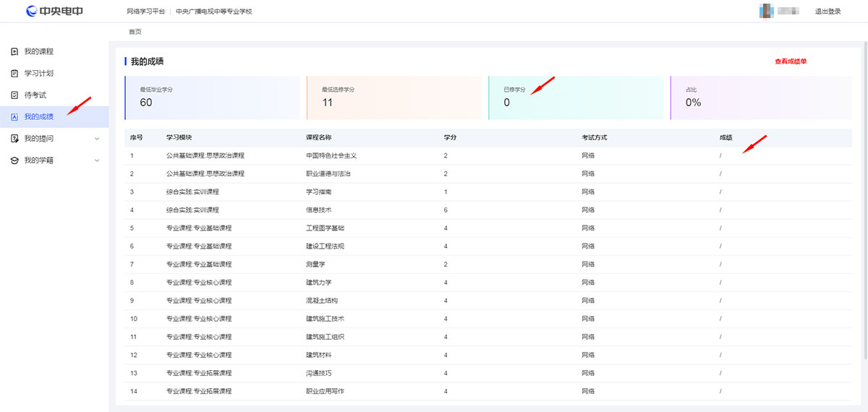The width and height of the screenshot is (868, 412).
Task: Click the grade slash for 中国特色社会主义
Action: (x=720, y=155)
